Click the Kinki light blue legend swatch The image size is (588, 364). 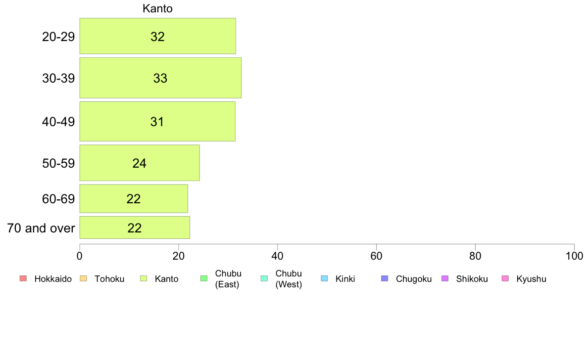(324, 278)
